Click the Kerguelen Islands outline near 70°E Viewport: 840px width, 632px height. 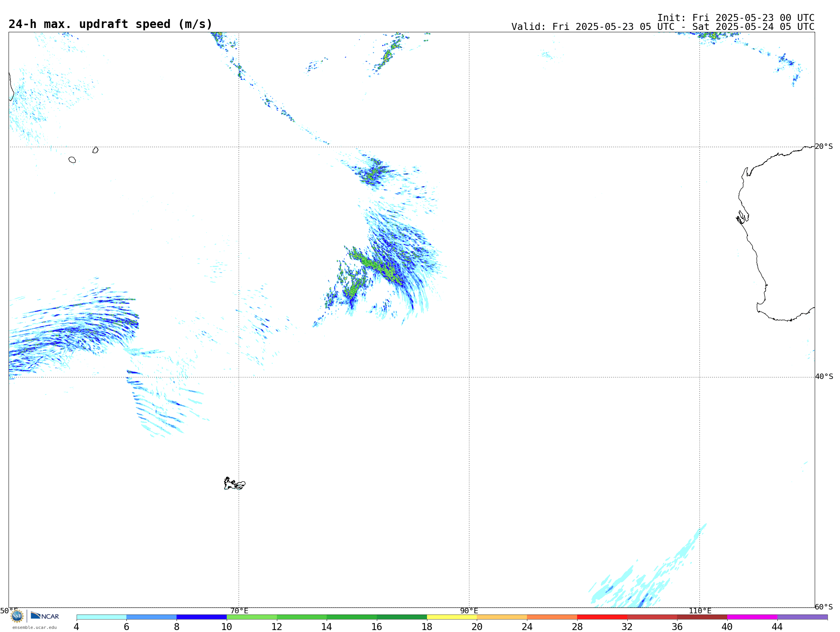(x=234, y=484)
